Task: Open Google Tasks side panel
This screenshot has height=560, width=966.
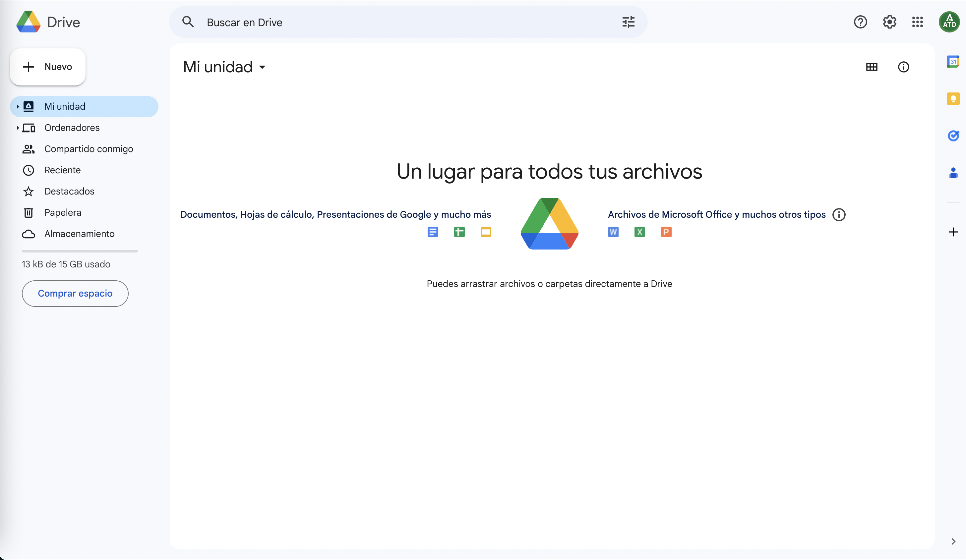Action: pos(953,136)
